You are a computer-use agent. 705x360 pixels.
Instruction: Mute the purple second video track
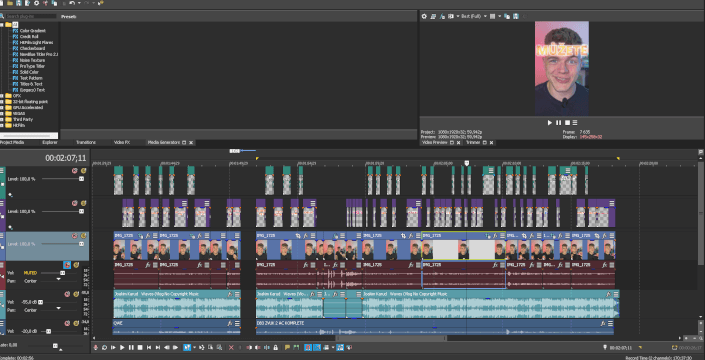tap(75, 203)
